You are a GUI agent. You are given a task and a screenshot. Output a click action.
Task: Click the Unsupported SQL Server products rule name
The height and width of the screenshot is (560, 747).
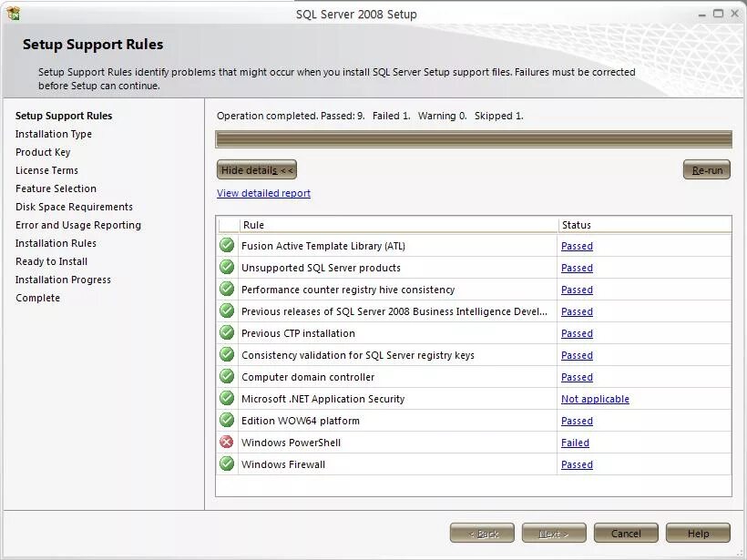pos(321,268)
